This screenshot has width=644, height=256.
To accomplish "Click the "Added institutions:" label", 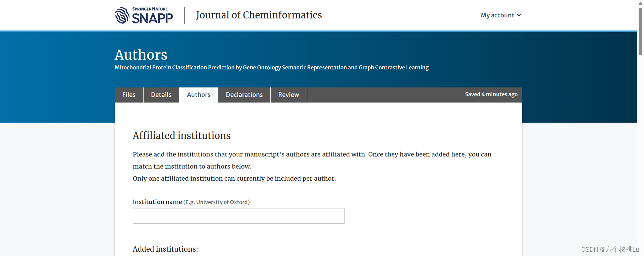I will tap(165, 249).
